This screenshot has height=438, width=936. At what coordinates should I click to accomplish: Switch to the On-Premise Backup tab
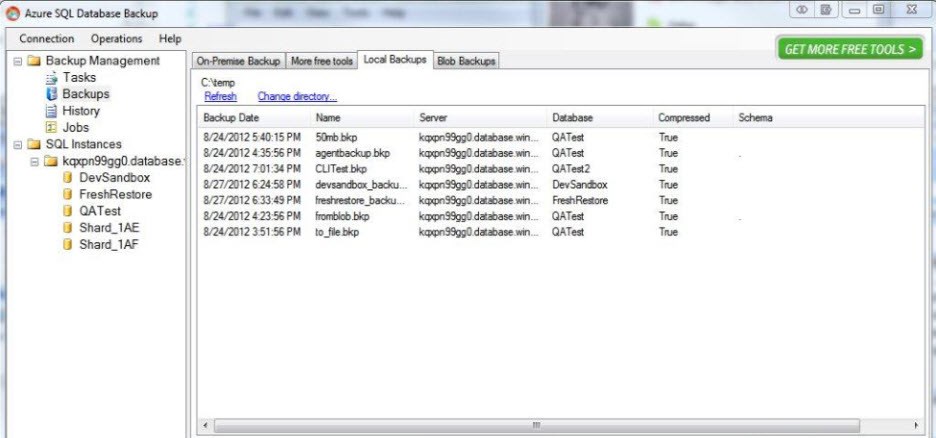point(238,61)
